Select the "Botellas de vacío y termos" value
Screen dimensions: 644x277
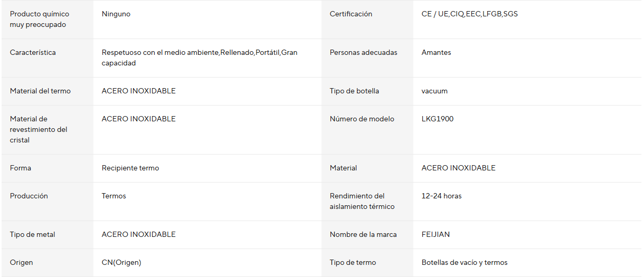tap(465, 263)
